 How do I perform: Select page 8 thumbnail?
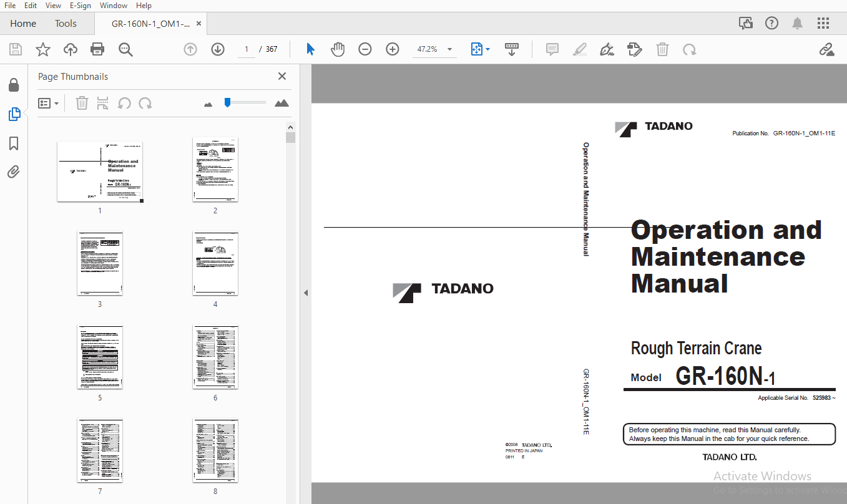click(215, 450)
